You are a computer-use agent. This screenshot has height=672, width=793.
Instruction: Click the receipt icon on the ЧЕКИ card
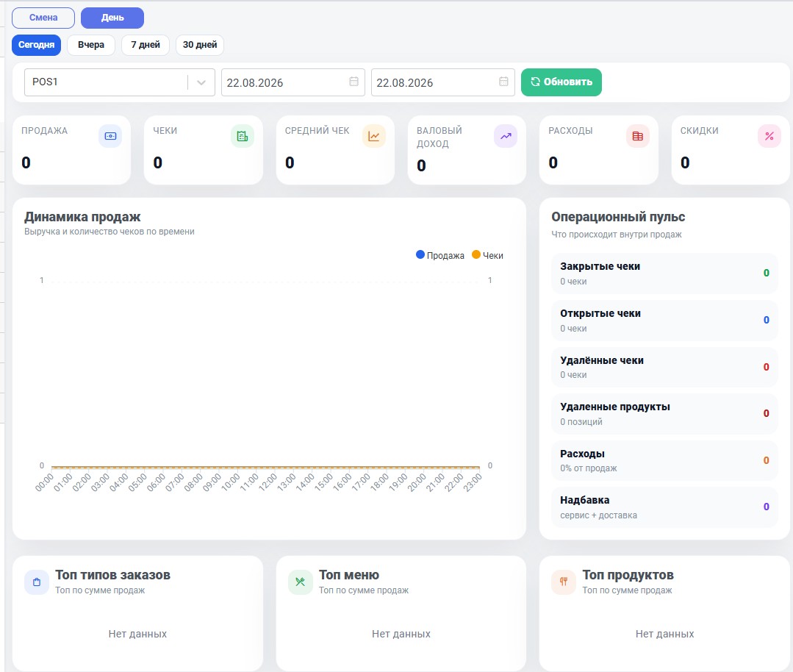point(243,136)
